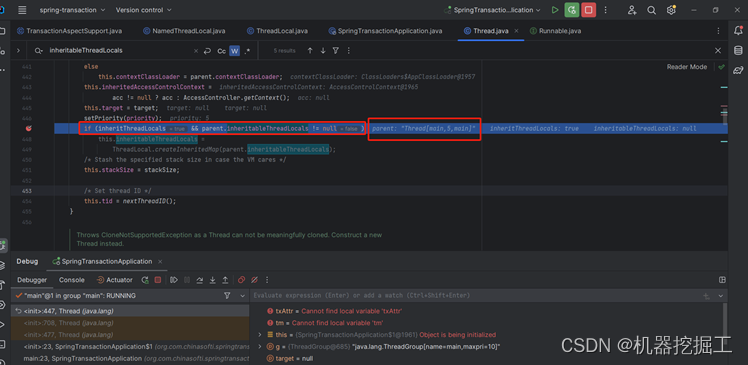Open the Version control dropdown
This screenshot has height=365, width=748.
click(x=144, y=10)
